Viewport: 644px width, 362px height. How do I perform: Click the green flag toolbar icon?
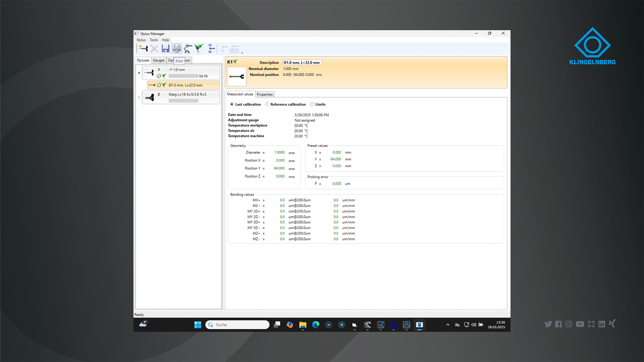[x=199, y=49]
